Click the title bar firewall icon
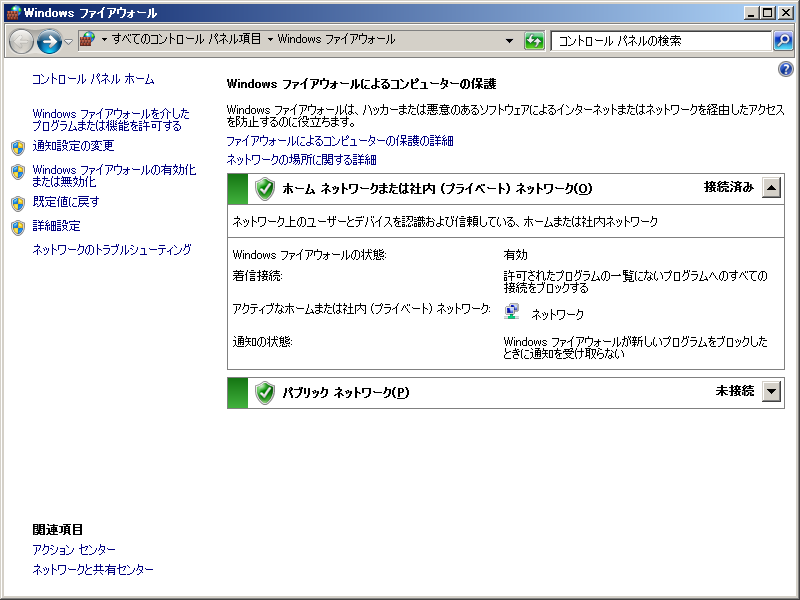The width and height of the screenshot is (800, 600). pyautogui.click(x=13, y=12)
